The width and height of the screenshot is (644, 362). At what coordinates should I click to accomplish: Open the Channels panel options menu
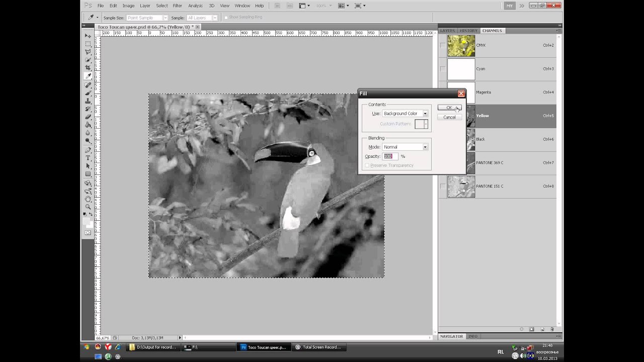[558, 31]
